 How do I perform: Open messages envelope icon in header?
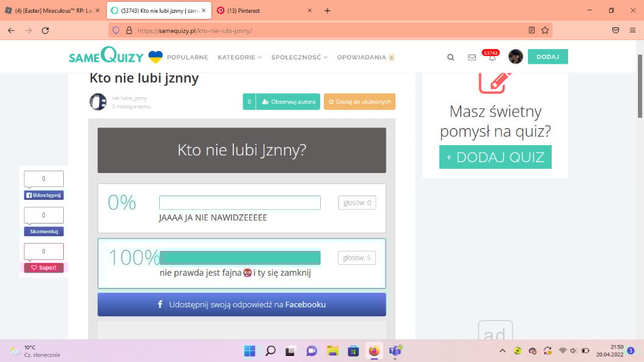click(472, 57)
